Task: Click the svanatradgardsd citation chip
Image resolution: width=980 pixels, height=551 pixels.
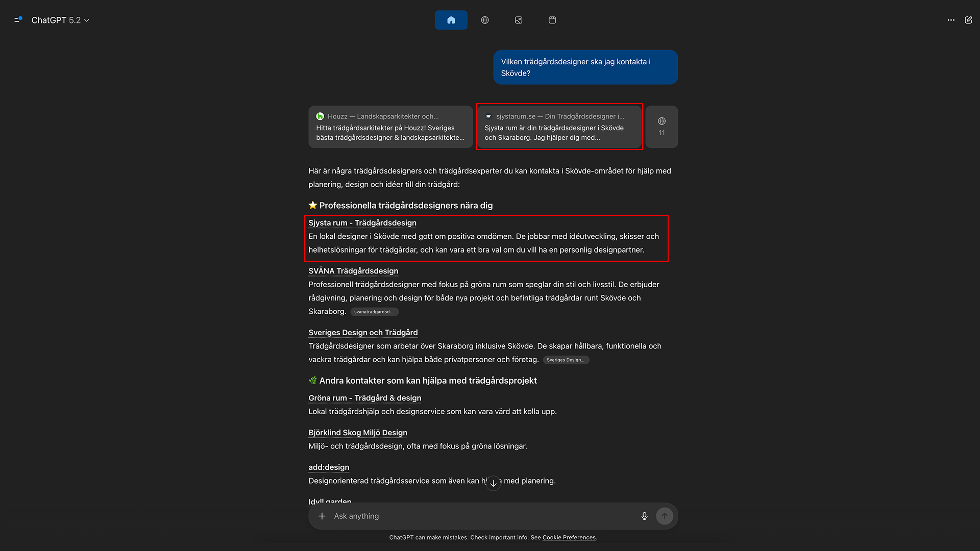Action: pyautogui.click(x=374, y=312)
